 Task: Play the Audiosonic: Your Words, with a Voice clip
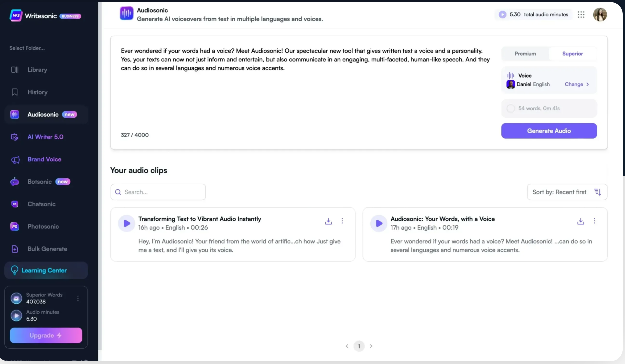pos(379,223)
